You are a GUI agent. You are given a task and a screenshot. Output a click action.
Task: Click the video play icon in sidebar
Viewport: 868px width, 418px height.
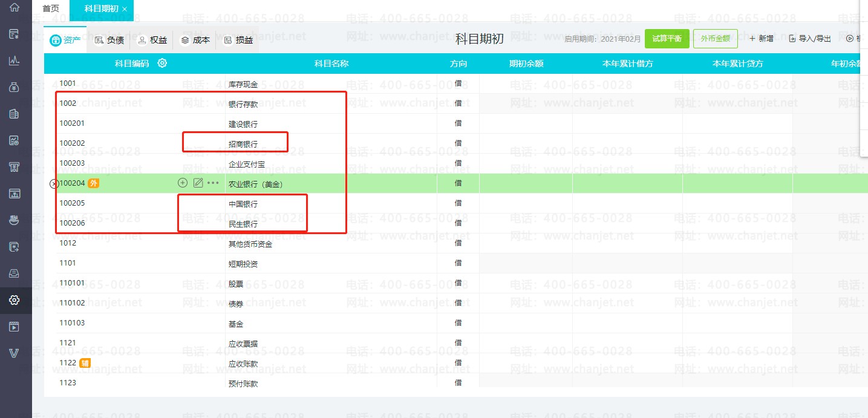15,327
